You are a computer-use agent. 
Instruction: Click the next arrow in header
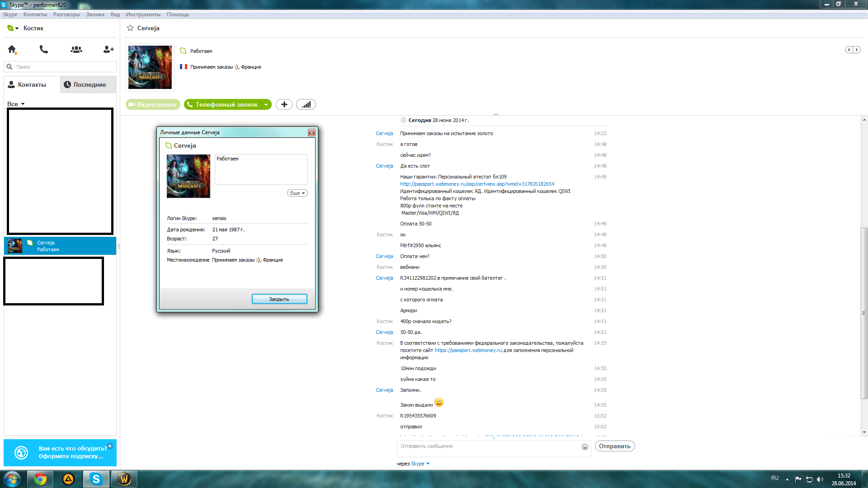point(857,50)
